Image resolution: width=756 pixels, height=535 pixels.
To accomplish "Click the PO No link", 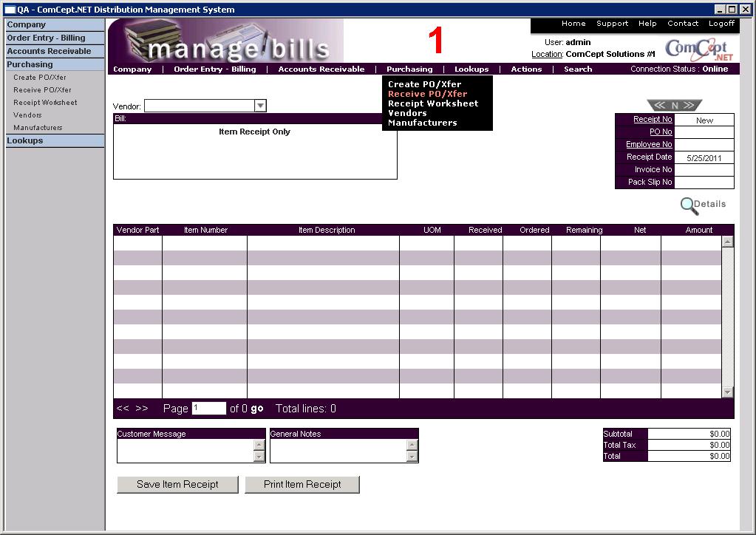I will (661, 132).
